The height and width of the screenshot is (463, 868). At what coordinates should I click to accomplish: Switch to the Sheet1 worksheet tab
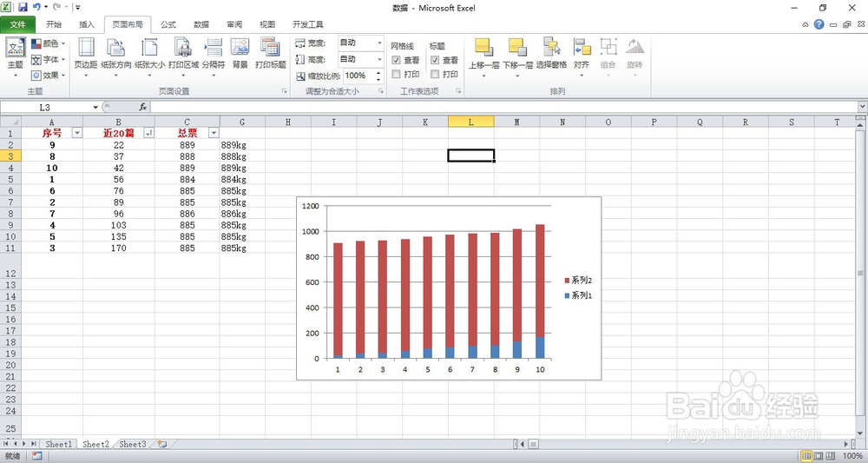click(58, 444)
